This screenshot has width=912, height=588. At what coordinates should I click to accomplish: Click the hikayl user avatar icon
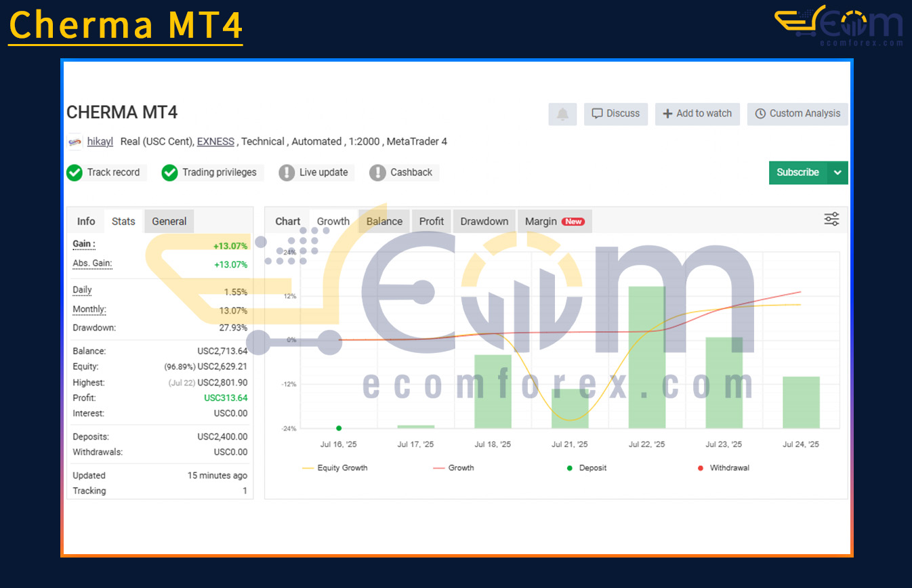click(x=75, y=142)
